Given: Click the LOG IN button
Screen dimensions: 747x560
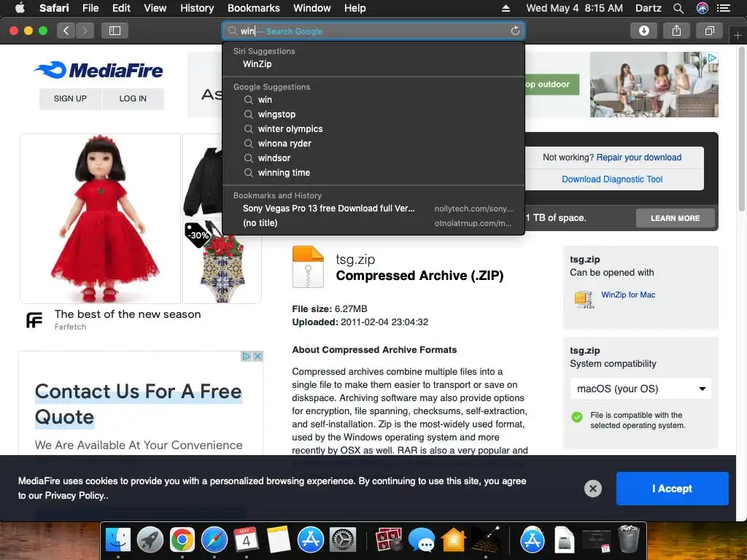Looking at the screenshot, I should point(133,98).
